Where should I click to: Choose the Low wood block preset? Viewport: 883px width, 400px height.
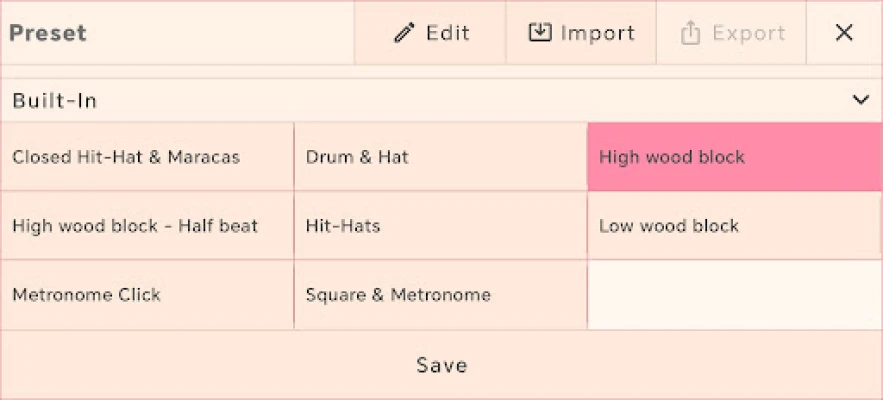point(735,226)
